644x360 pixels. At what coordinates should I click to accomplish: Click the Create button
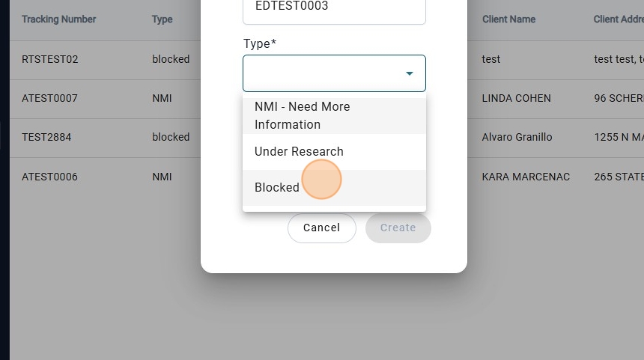point(398,228)
